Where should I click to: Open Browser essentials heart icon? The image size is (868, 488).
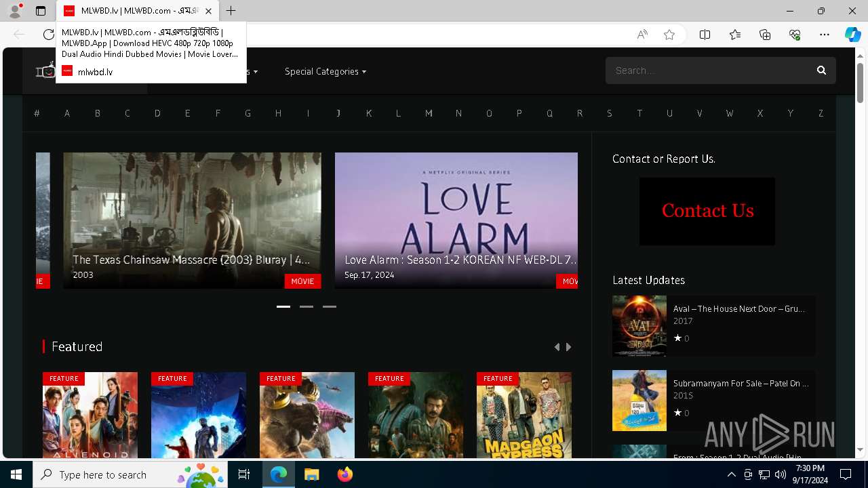point(795,35)
